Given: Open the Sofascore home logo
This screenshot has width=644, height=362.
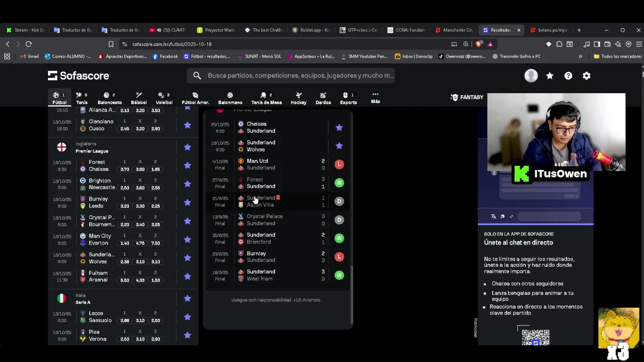Looking at the screenshot, I should click(x=78, y=75).
